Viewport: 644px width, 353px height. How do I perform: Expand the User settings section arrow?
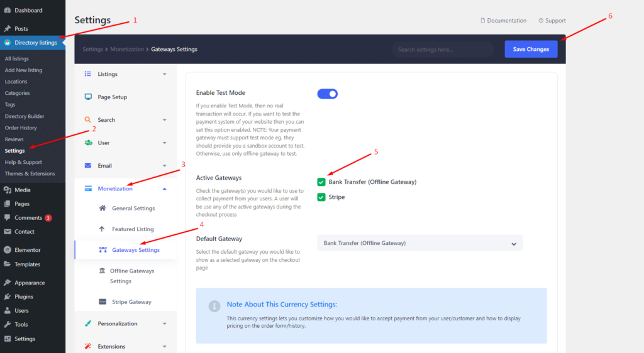pyautogui.click(x=164, y=143)
